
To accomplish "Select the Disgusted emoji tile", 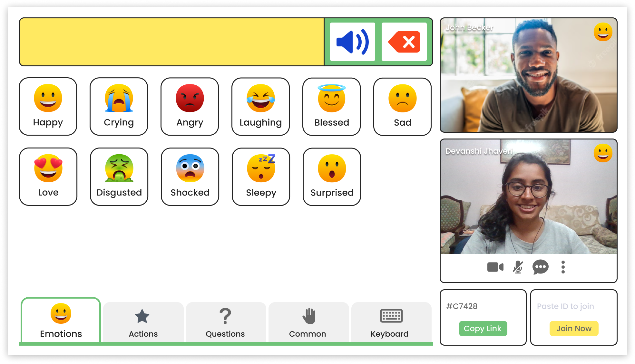I will tap(119, 177).
